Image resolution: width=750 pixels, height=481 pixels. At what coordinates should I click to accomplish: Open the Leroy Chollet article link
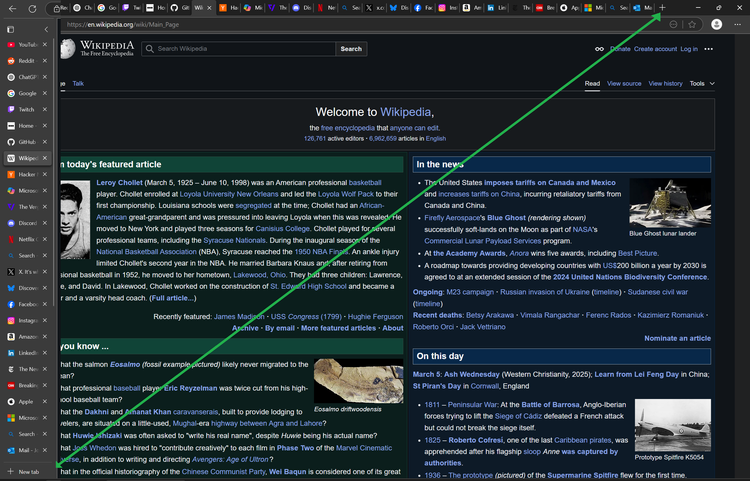pos(120,183)
